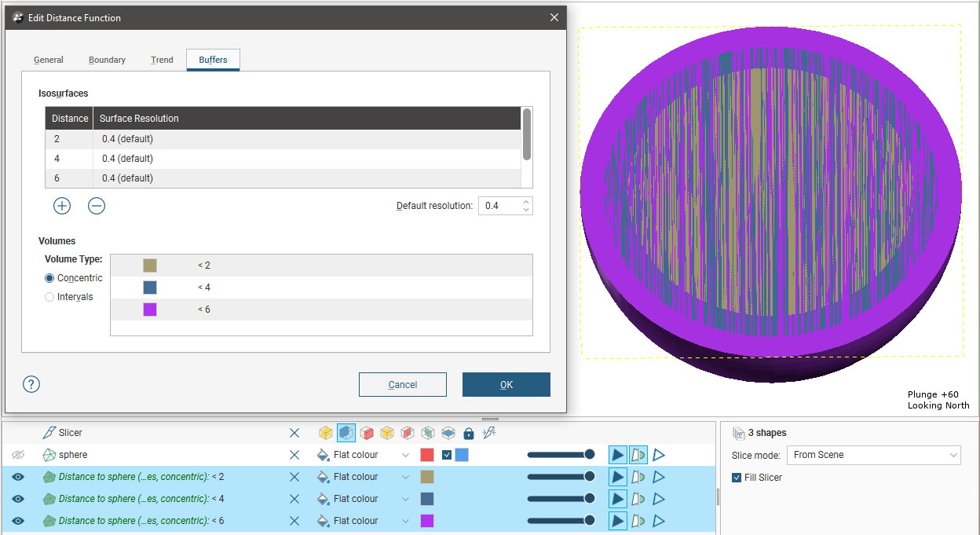This screenshot has width=980, height=535.
Task: Click the first yellow cube slicer icon
Action: coord(325,433)
